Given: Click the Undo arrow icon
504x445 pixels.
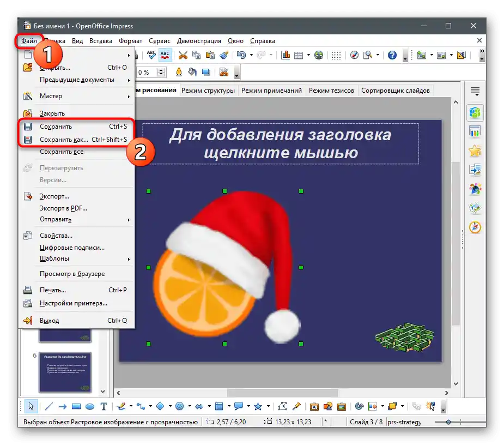Looking at the screenshot, I should click(x=241, y=55).
